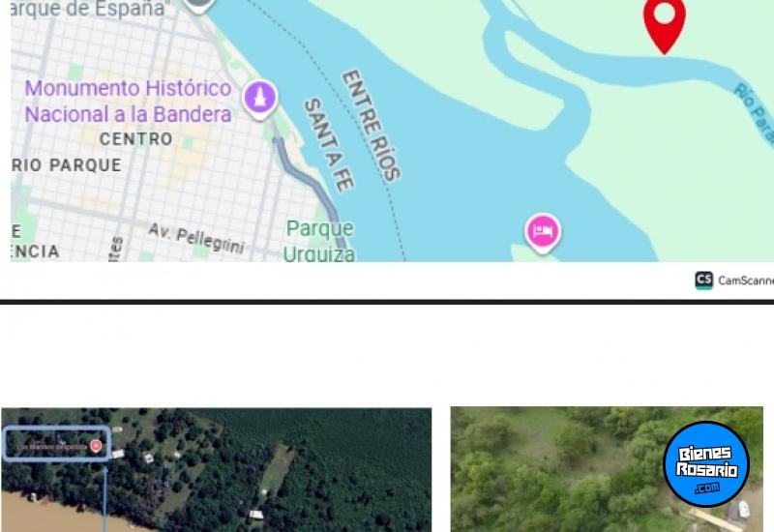Screen dimensions: 774x532
Task: Click the CamScanner watermark text
Action: (x=746, y=281)
